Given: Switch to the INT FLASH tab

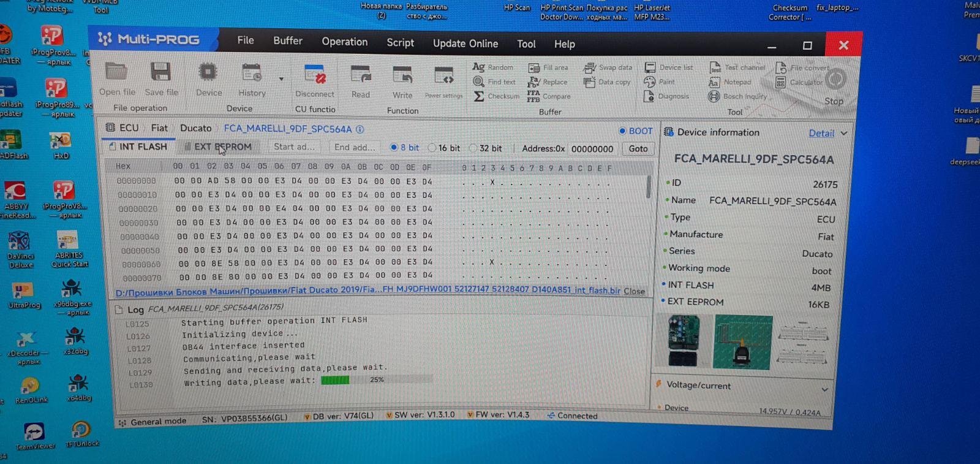Looking at the screenshot, I should coord(138,146).
